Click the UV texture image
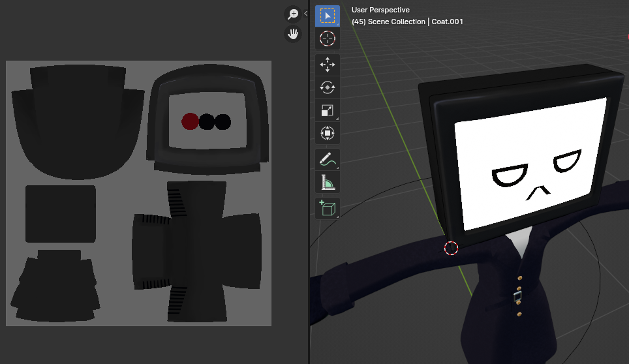The width and height of the screenshot is (629, 364). pyautogui.click(x=138, y=193)
